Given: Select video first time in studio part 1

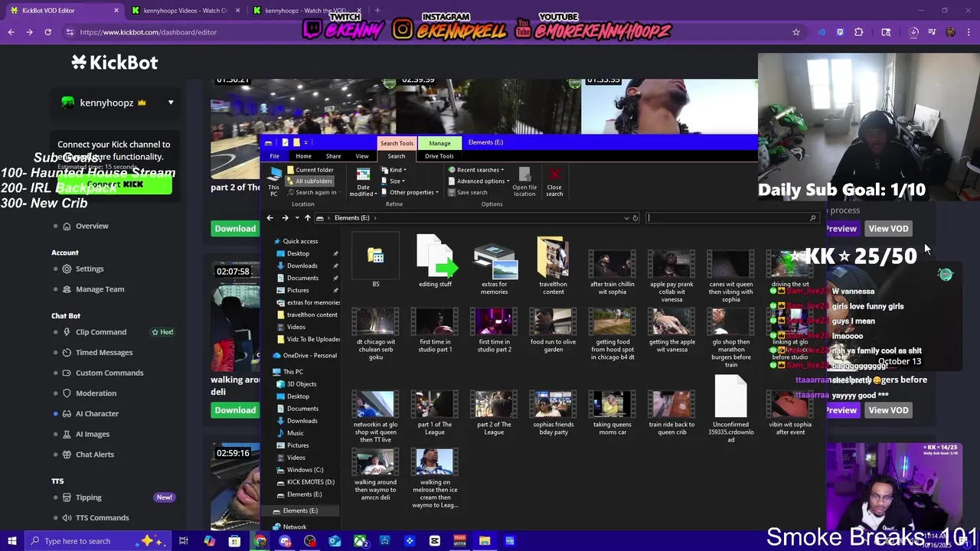Looking at the screenshot, I should [435, 331].
